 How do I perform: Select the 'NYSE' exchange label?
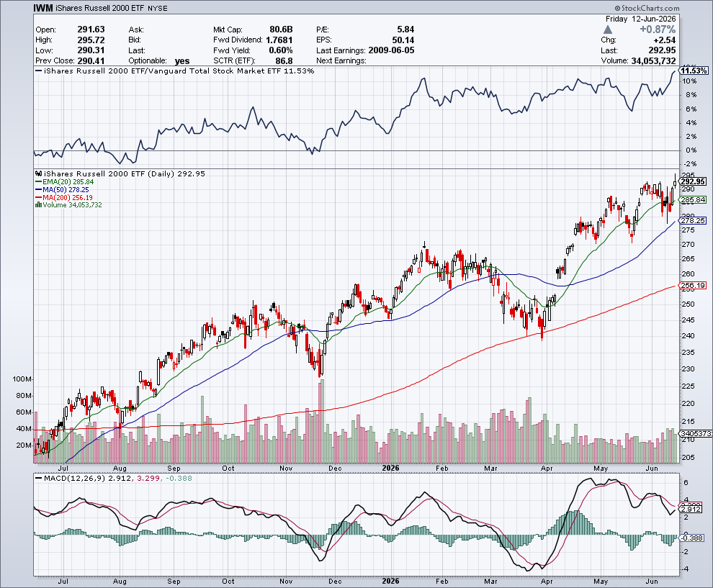[158, 9]
